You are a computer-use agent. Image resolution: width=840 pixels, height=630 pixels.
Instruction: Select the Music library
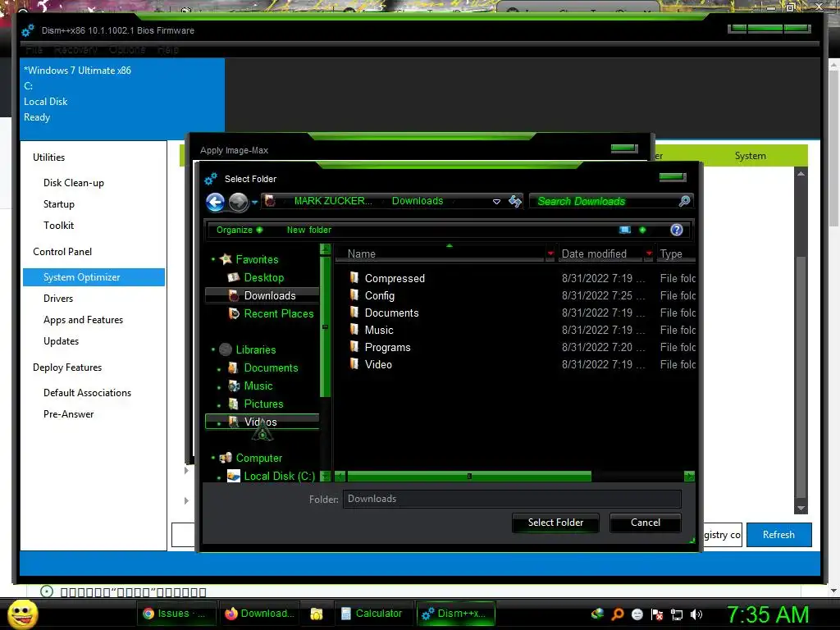click(x=258, y=386)
